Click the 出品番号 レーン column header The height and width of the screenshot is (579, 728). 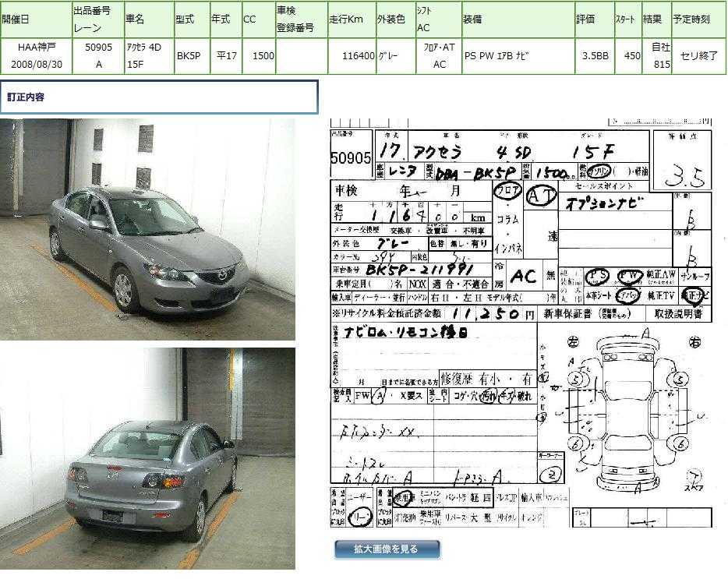tap(98, 19)
